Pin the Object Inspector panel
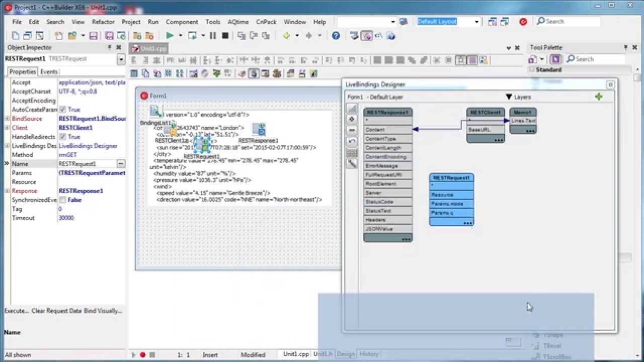The height and width of the screenshot is (362, 644). tap(110, 48)
